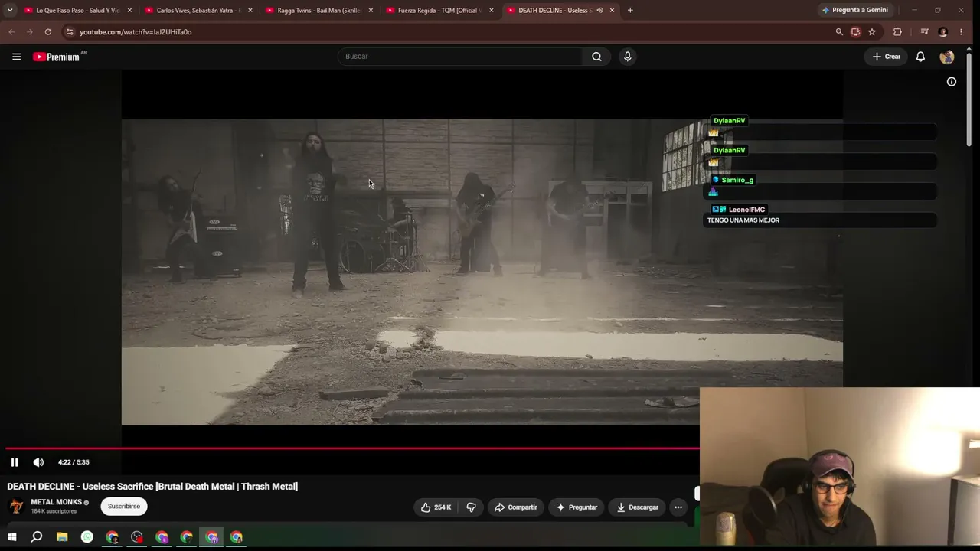Screen dimensions: 980x551
Task: View site information icon beside the URL
Action: click(x=70, y=32)
